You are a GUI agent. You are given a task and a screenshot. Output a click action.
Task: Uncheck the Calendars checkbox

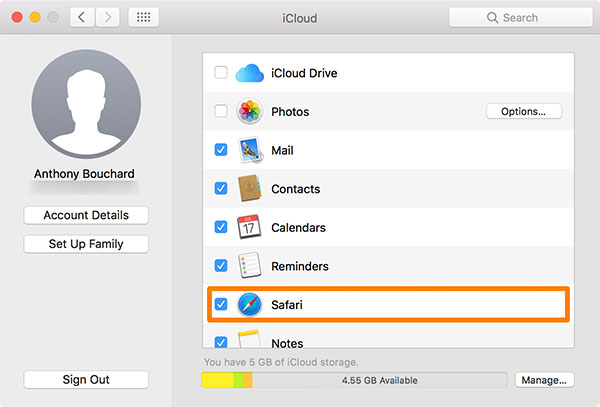click(x=221, y=227)
